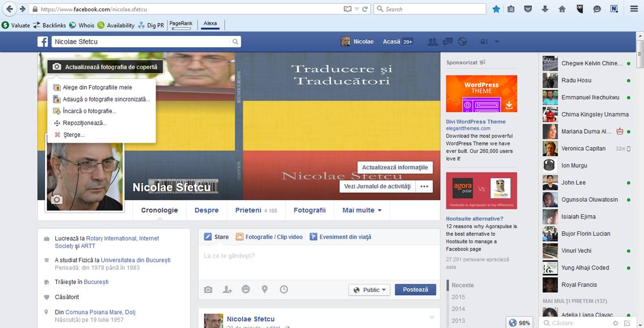Screen dimensions: 644x328
Task: Click the Valuate toolbar extension
Action: click(16, 25)
